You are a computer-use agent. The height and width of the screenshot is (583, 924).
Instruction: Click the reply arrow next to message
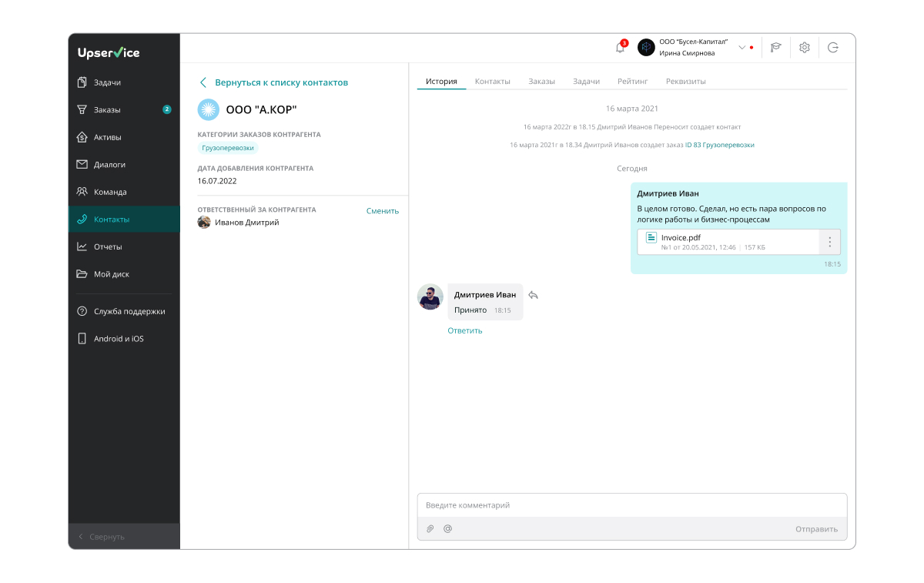[x=533, y=295]
